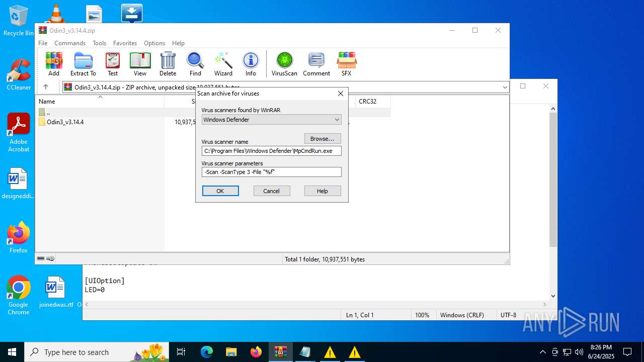
Task: Click Notepad horizontal scroll right arrow
Action: point(544,304)
